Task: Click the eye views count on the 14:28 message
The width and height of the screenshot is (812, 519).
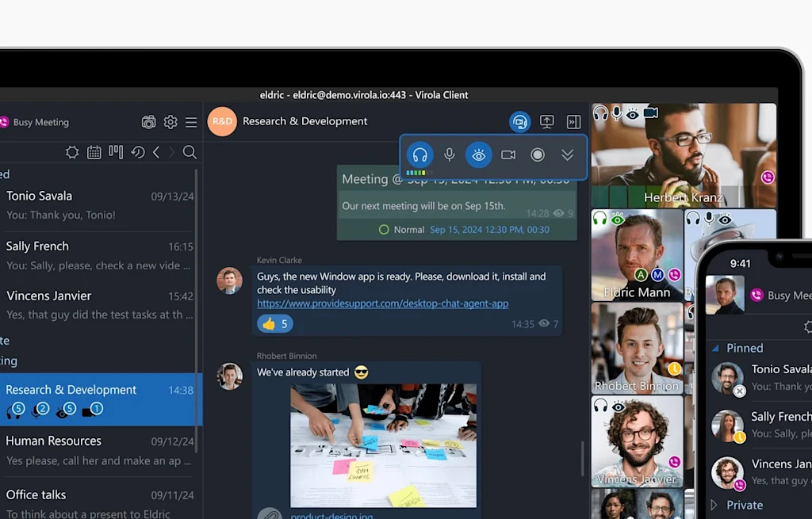Action: point(563,213)
